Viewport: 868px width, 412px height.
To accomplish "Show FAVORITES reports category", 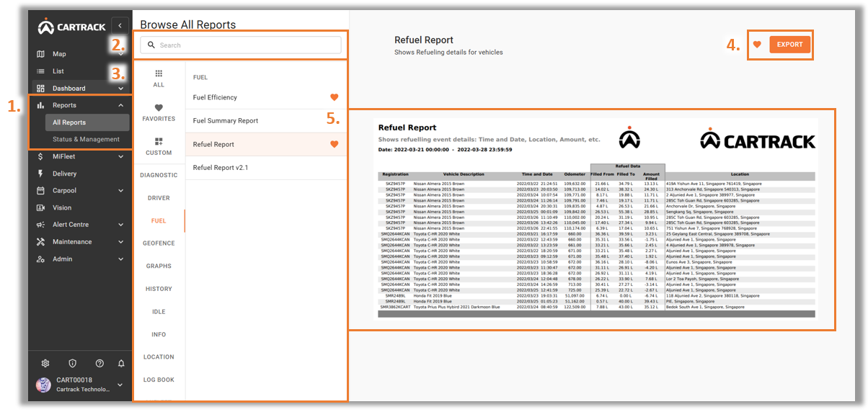I will point(159,112).
